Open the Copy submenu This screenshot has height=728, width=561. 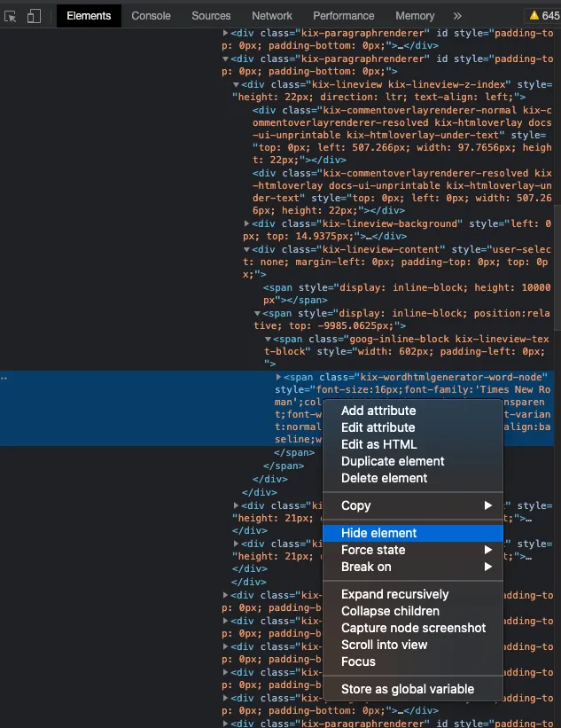[x=355, y=505]
